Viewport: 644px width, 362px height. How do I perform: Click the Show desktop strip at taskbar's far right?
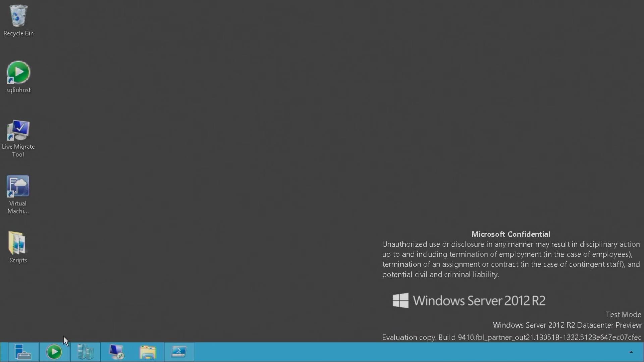[x=643, y=352]
